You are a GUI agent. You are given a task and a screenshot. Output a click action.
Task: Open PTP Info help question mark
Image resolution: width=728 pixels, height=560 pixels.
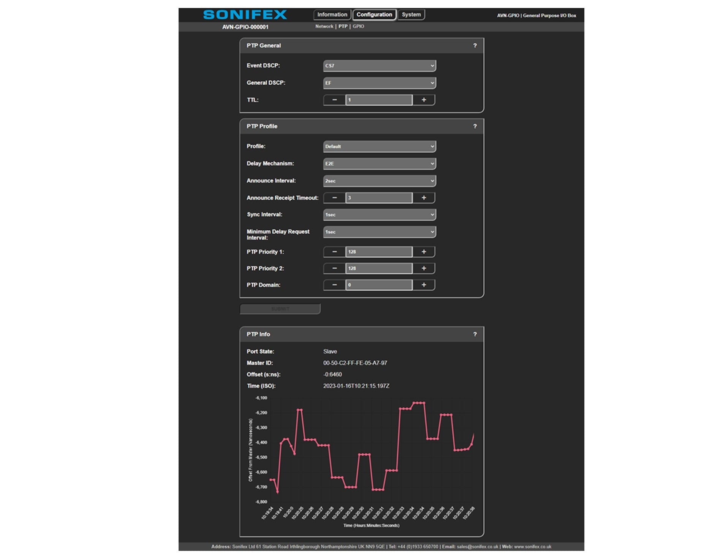pyautogui.click(x=475, y=334)
